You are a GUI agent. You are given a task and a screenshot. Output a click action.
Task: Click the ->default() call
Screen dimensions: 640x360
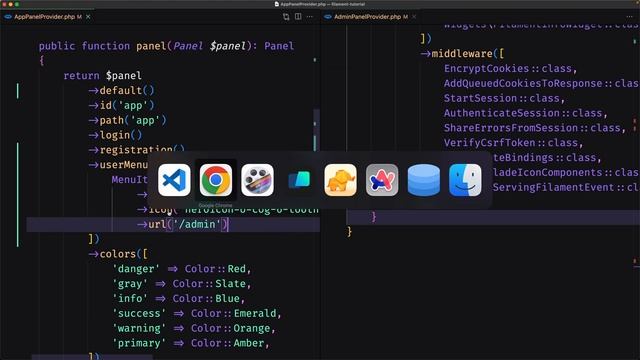122,90
